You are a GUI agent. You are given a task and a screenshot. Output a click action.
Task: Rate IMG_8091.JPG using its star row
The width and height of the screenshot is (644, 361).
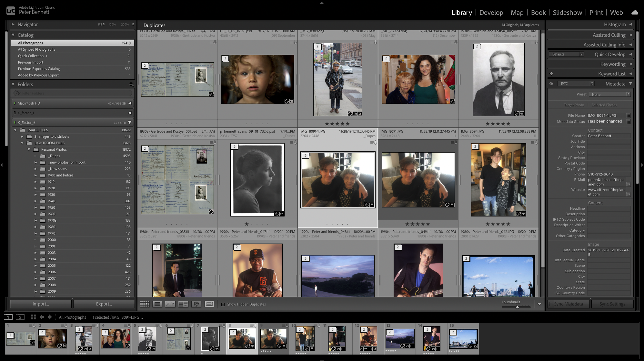tap(418, 224)
